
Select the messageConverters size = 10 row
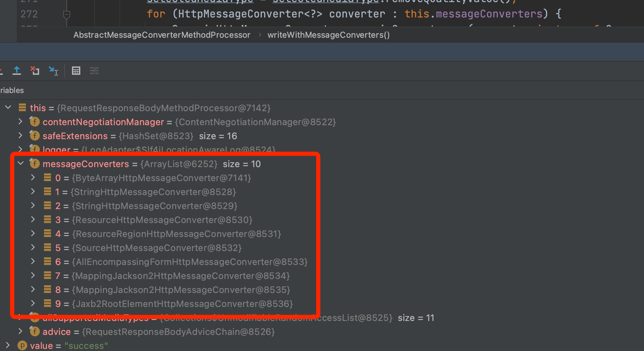tap(322, 164)
